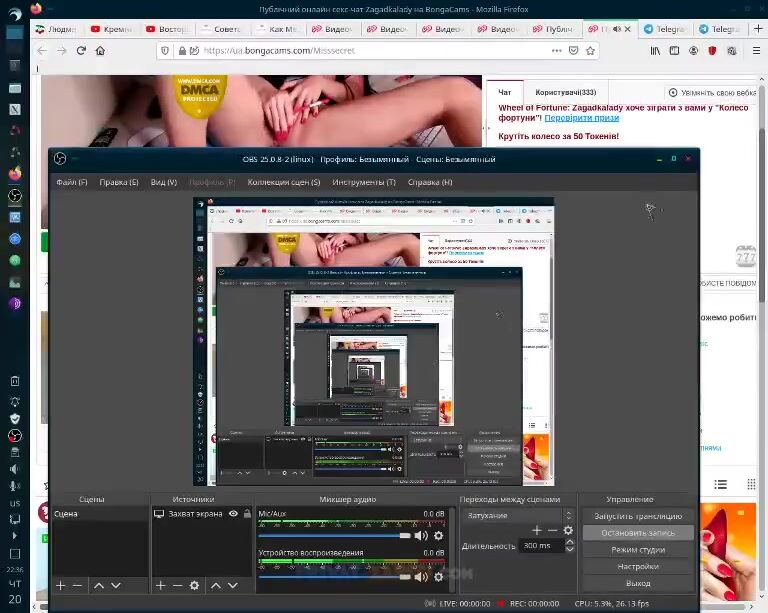
Task: Open the Файл (F) menu
Action: point(72,182)
